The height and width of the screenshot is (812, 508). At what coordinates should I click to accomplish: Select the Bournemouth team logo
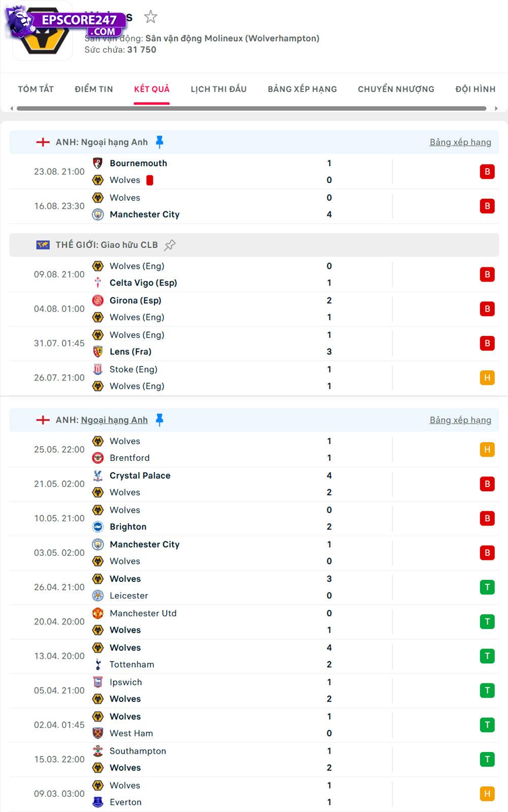pos(98,163)
